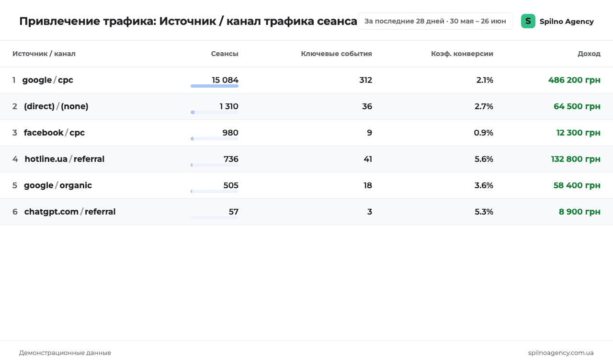Image resolution: width=613 pixels, height=364 pixels.
Task: Click the 312 key events value
Action: click(366, 80)
